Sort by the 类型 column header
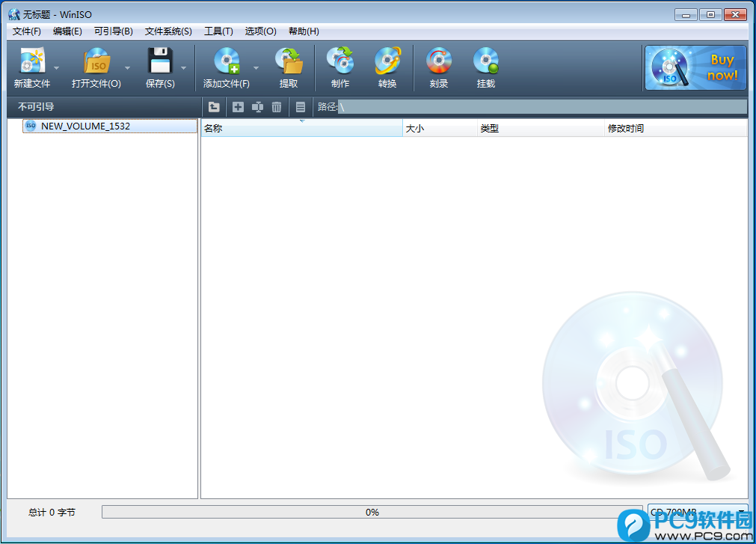This screenshot has height=544, width=756. (x=541, y=128)
